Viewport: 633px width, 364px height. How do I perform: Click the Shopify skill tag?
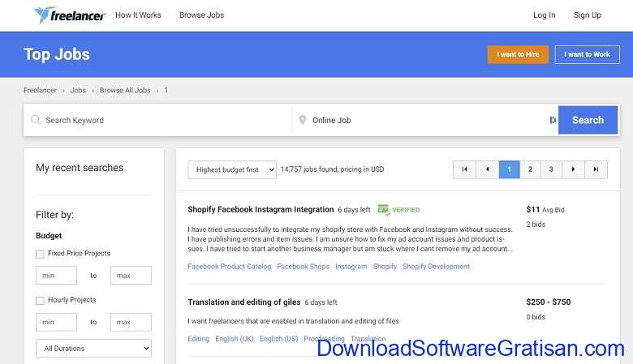point(385,267)
